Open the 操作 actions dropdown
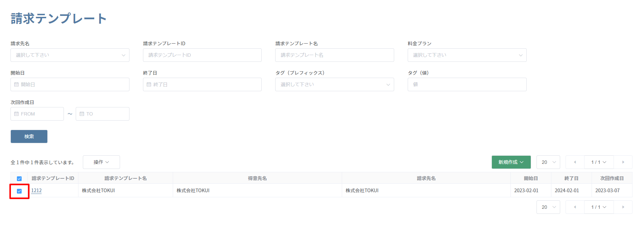The height and width of the screenshot is (226, 644). 101,162
